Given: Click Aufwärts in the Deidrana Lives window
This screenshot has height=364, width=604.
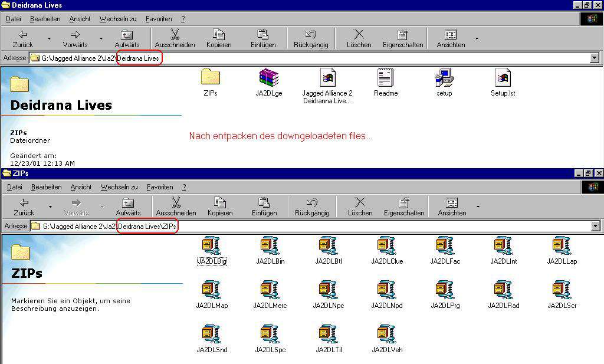Looking at the screenshot, I should tap(127, 39).
